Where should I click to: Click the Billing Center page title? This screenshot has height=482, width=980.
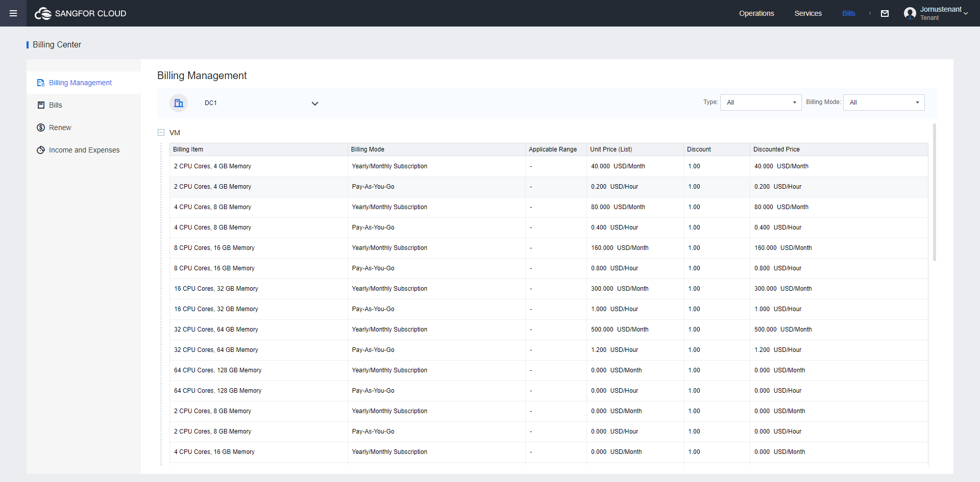click(x=57, y=45)
